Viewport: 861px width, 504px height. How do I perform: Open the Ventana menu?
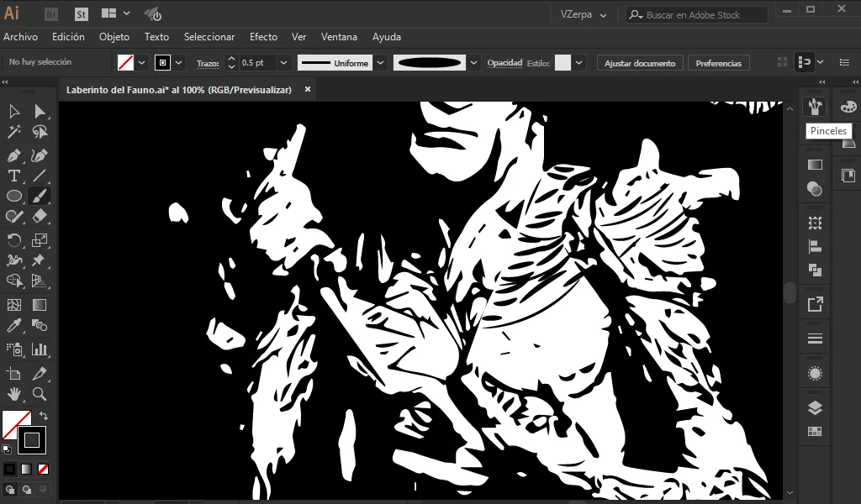tap(339, 37)
